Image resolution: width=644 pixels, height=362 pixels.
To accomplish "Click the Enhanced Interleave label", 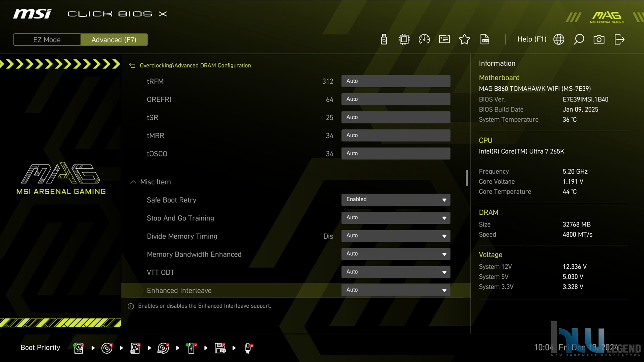I will pos(179,291).
